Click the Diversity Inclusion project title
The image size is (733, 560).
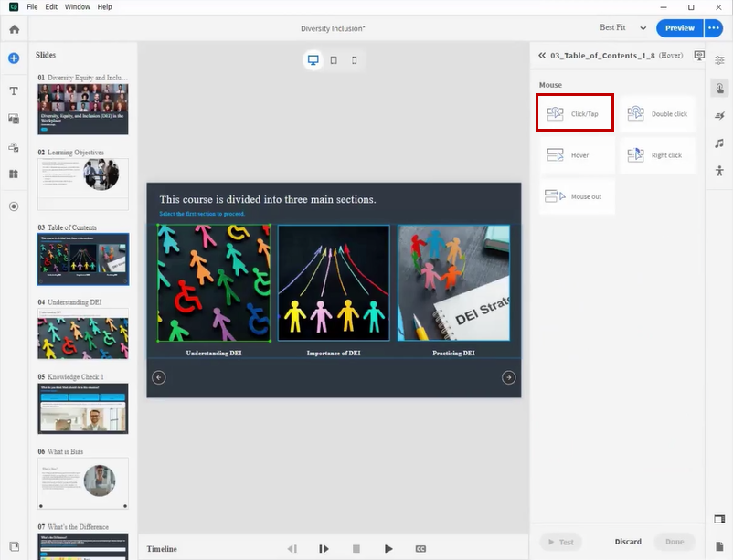(333, 28)
